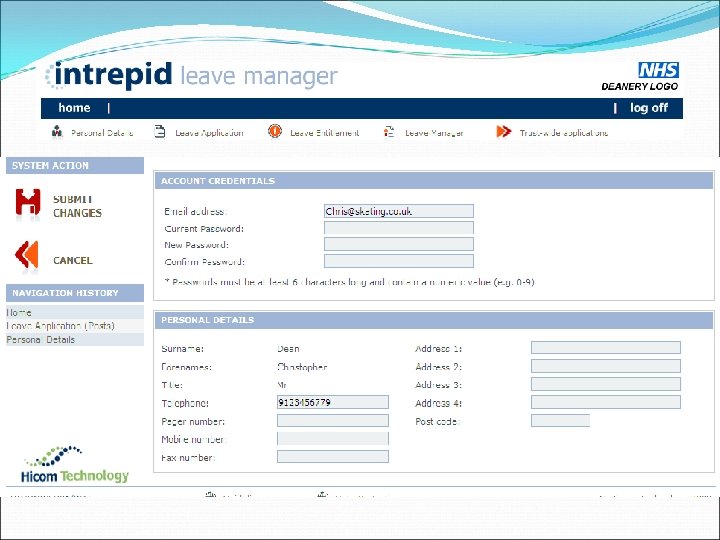Click the Mobile number field

tap(333, 439)
